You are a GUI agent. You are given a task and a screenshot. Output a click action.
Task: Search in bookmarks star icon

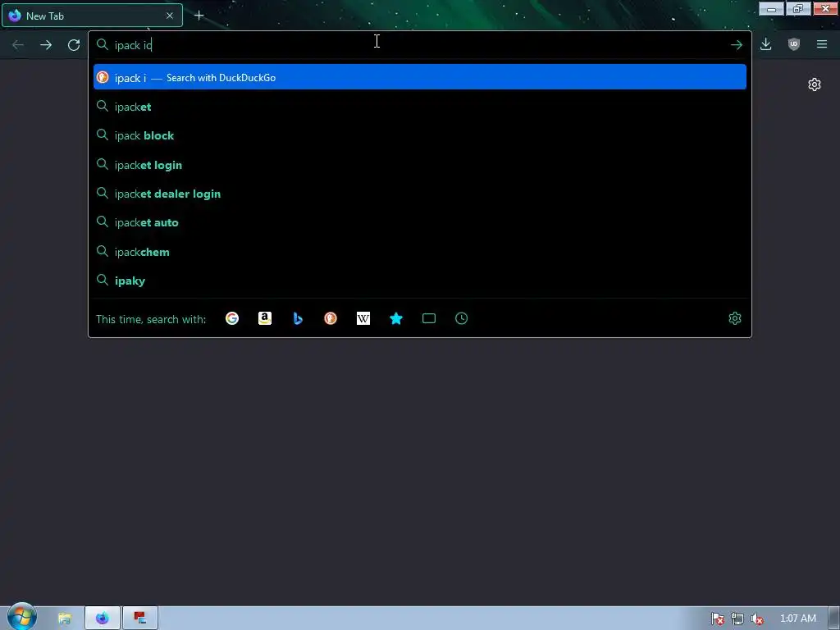click(396, 319)
